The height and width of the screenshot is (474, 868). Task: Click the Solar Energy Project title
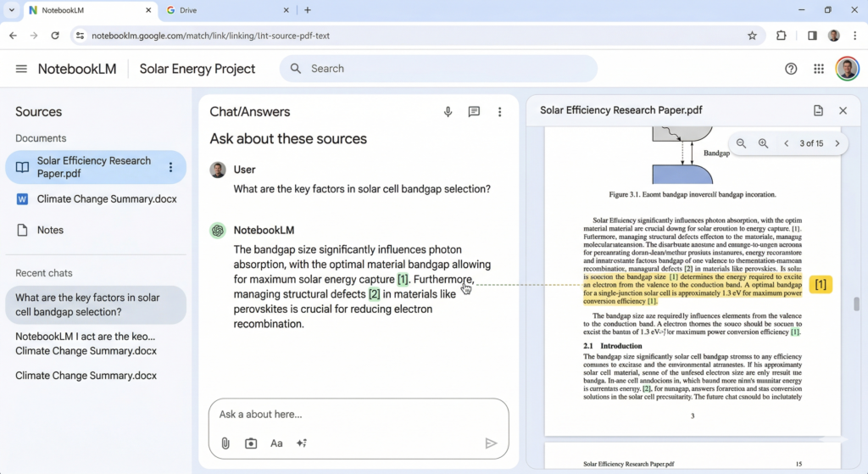tap(197, 70)
